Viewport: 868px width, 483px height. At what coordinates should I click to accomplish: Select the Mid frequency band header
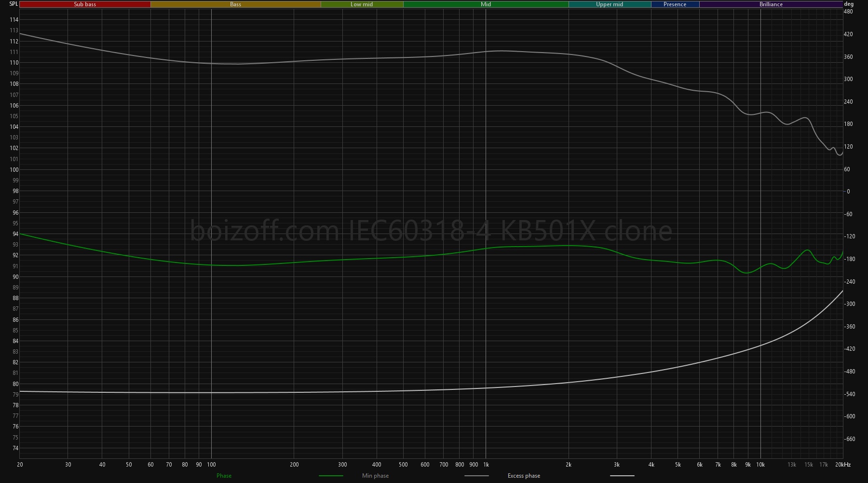(x=486, y=4)
